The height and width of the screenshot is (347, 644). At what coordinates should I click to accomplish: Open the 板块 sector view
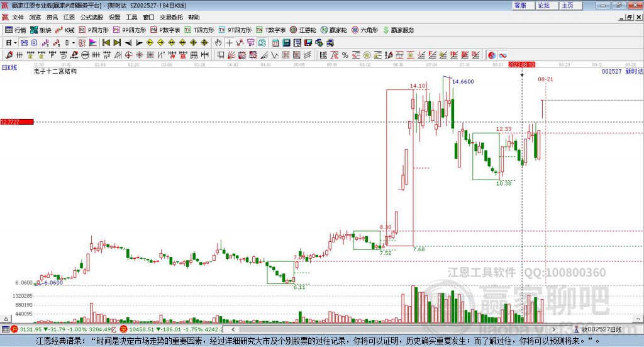(x=40, y=30)
